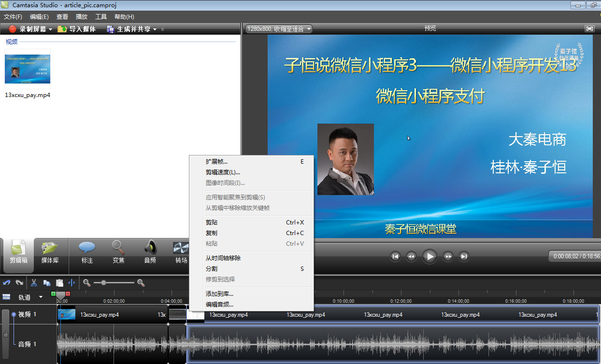Viewport: 601px width, 364px height.
Task: Open the 查看 menu
Action: [62, 17]
